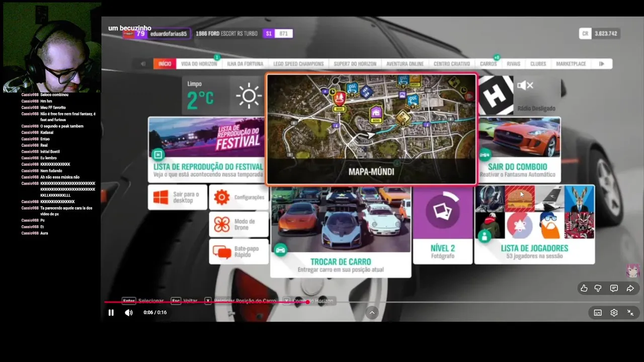Click the rabbit player avatar

tap(579, 198)
